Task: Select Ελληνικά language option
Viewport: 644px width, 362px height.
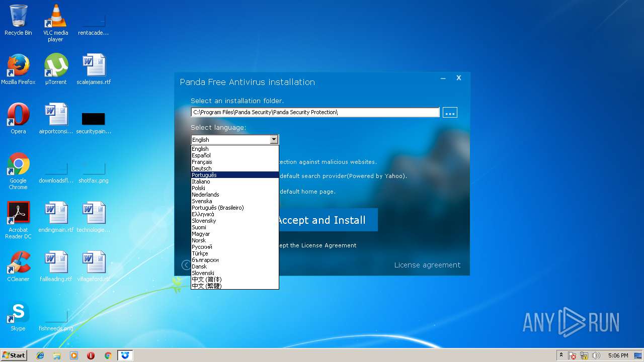Action: pos(235,214)
